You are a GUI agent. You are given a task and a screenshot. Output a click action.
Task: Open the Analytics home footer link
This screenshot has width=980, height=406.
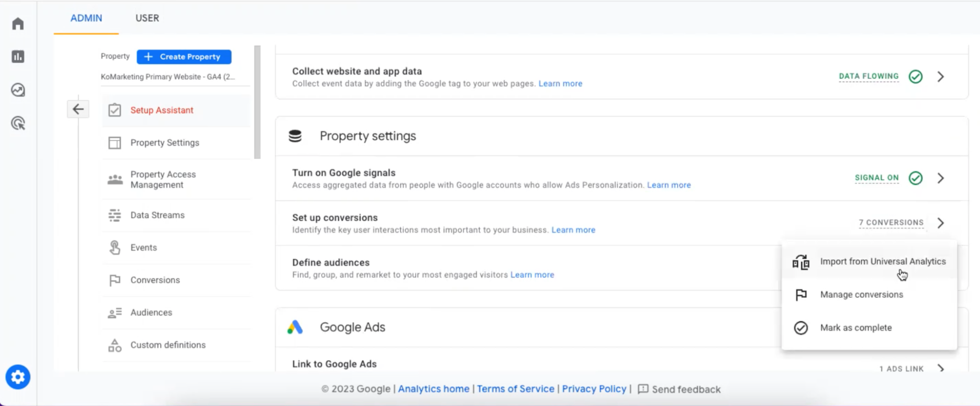click(x=433, y=389)
